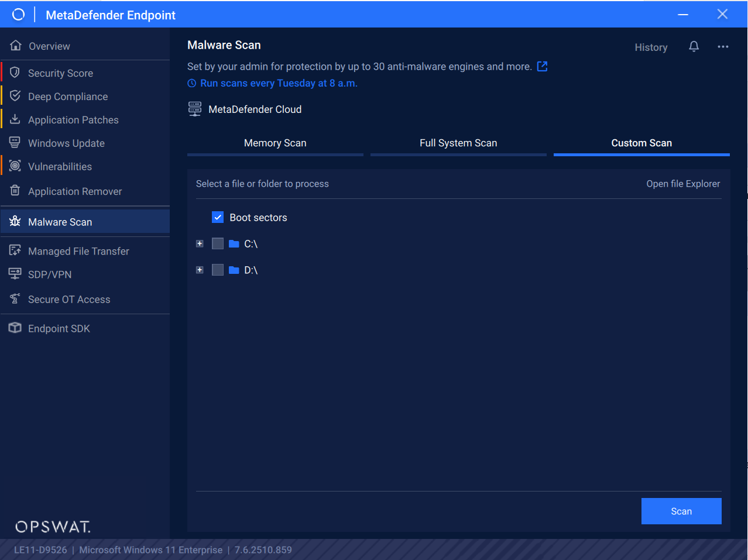The image size is (748, 560).
Task: Click the Windows Update icon in sidebar
Action: pos(15,143)
